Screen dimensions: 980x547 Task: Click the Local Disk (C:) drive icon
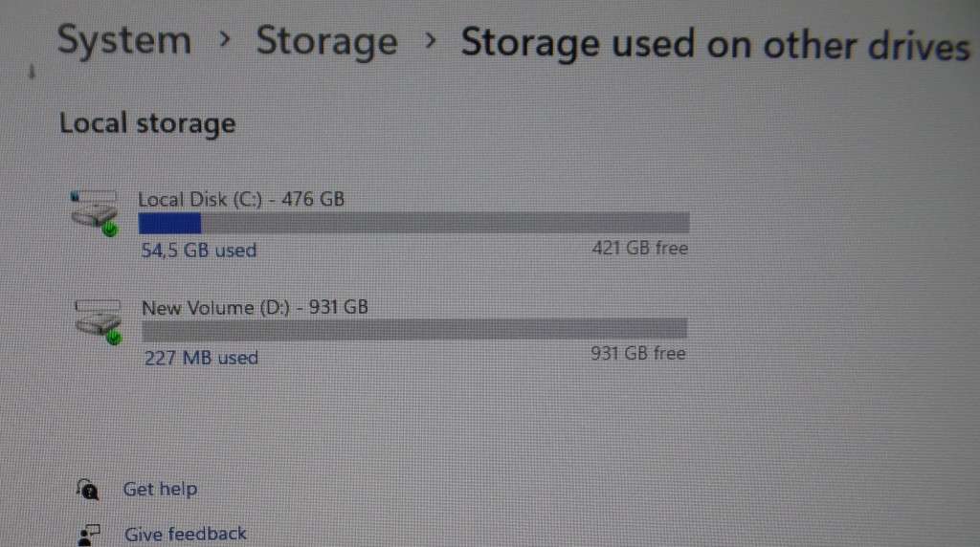coord(95,213)
